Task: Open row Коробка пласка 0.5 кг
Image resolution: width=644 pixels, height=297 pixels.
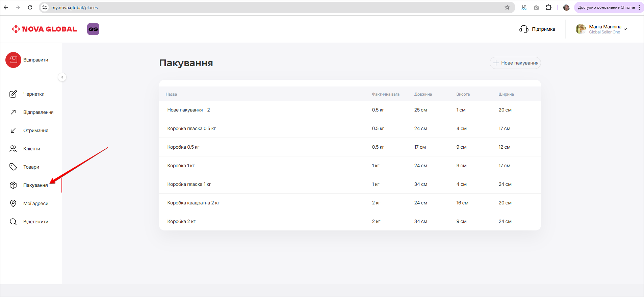Action: tap(191, 128)
